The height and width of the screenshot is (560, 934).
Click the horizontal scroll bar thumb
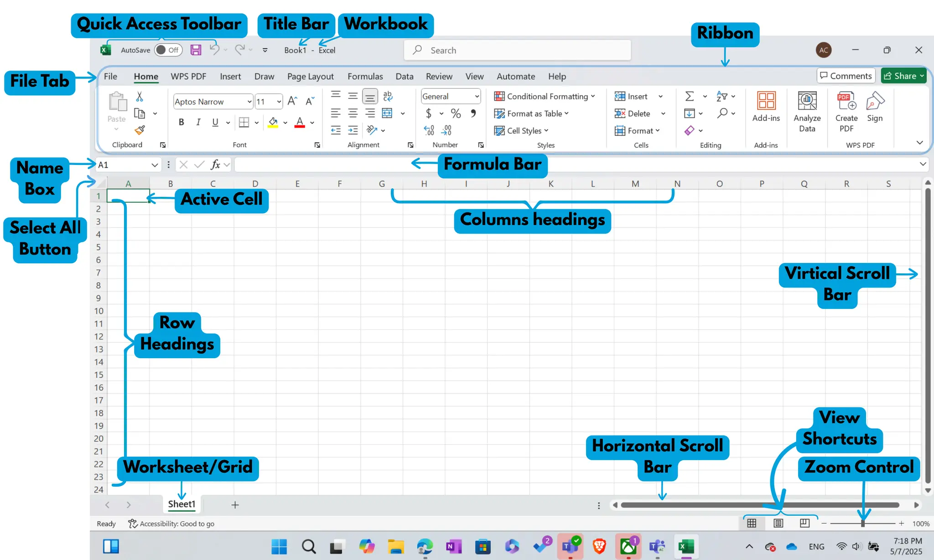tap(760, 505)
